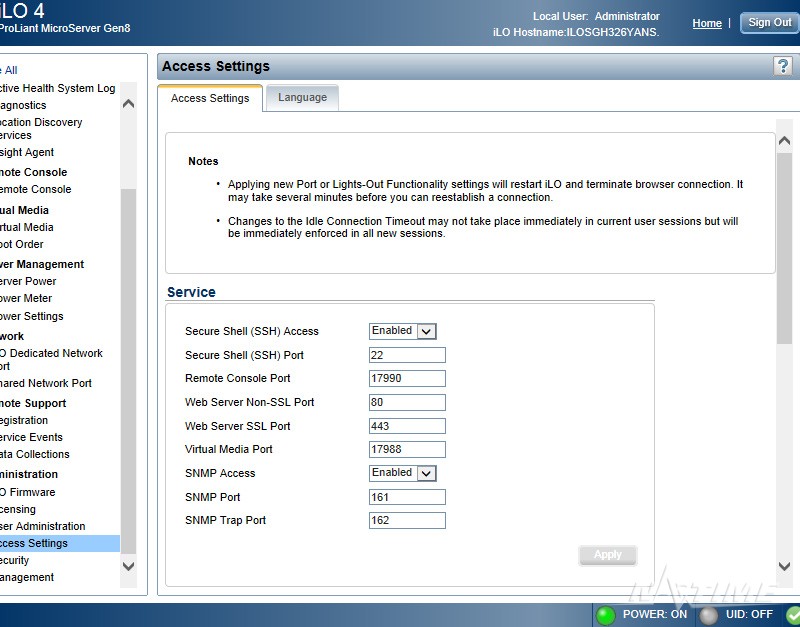Open Location Discovery Services in sidebar
Image resolution: width=800 pixels, height=627 pixels.
pos(41,129)
